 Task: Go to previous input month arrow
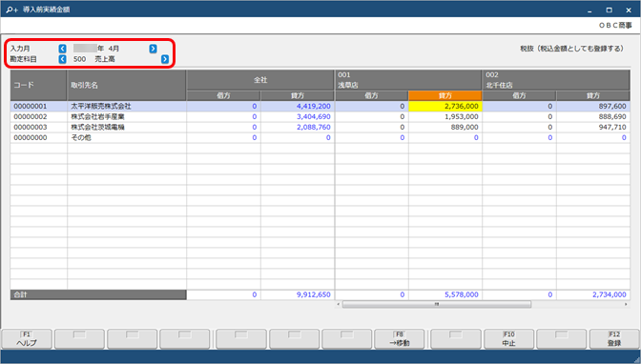click(x=62, y=49)
